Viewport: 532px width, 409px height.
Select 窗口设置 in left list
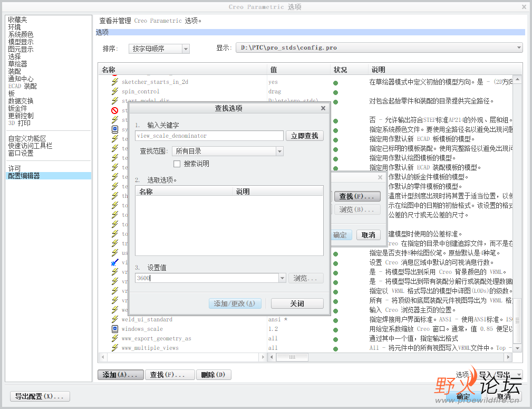point(21,153)
